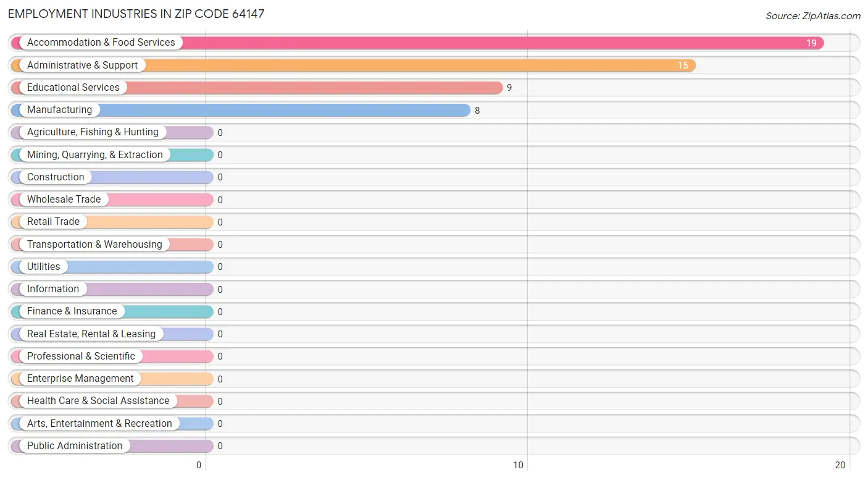Select the Wholesale Trade label
This screenshot has height=480, width=868.
tap(64, 199)
